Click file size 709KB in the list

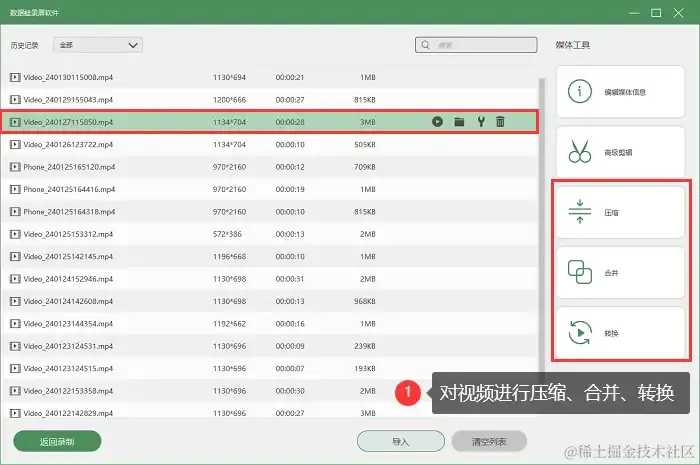(365, 167)
